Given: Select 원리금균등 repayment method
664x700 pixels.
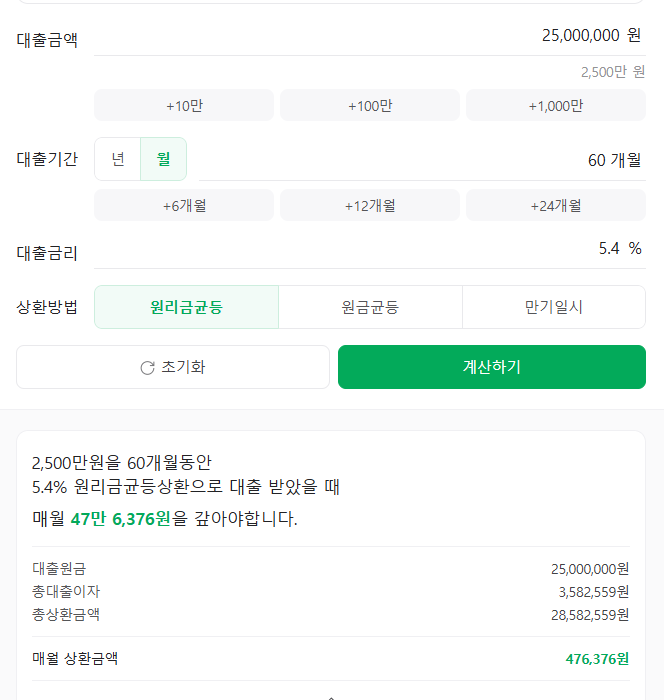Looking at the screenshot, I should point(186,307).
